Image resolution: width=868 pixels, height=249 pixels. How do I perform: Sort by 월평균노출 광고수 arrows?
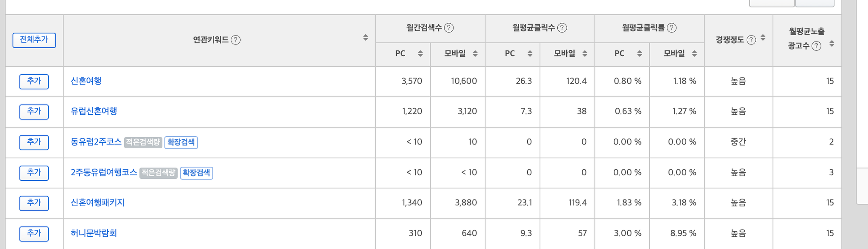[832, 44]
